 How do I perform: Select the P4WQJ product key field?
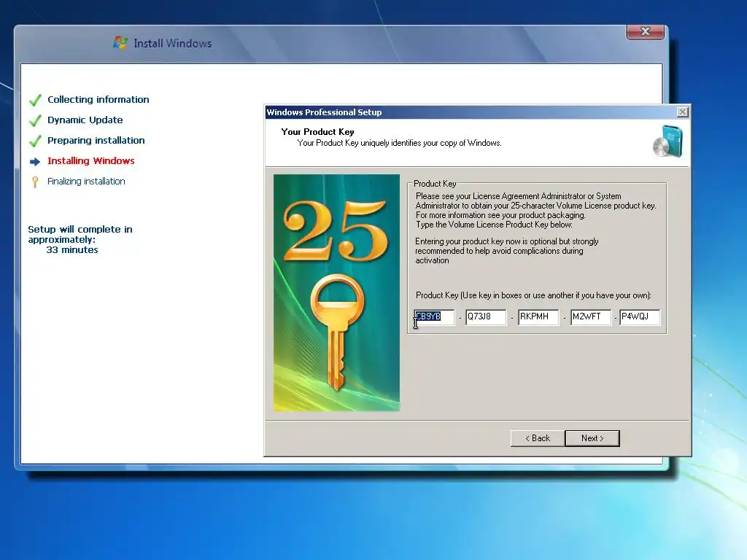pos(640,316)
